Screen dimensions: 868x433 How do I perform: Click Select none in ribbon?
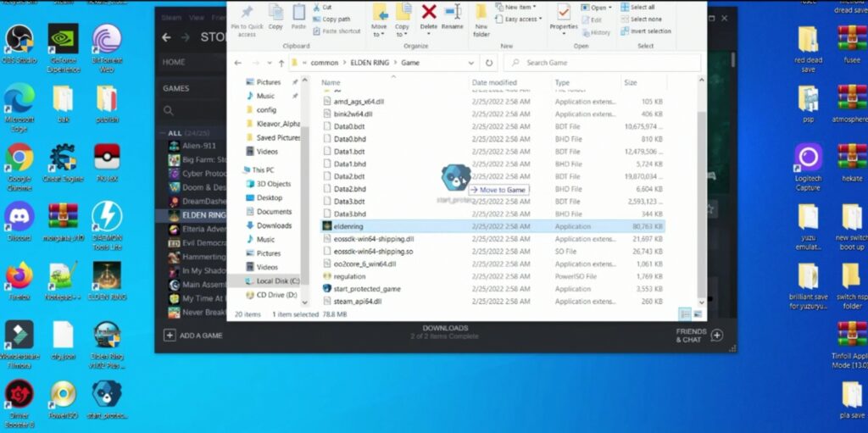pos(641,19)
